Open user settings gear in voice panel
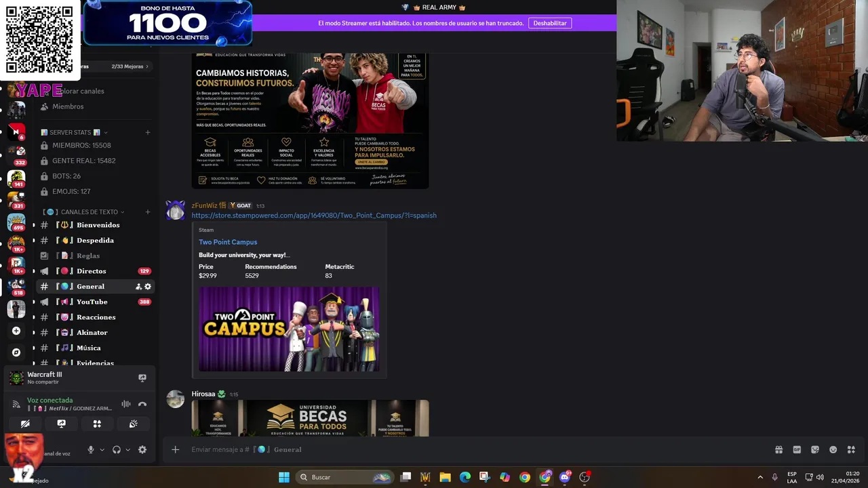The image size is (868, 488). coord(142,449)
